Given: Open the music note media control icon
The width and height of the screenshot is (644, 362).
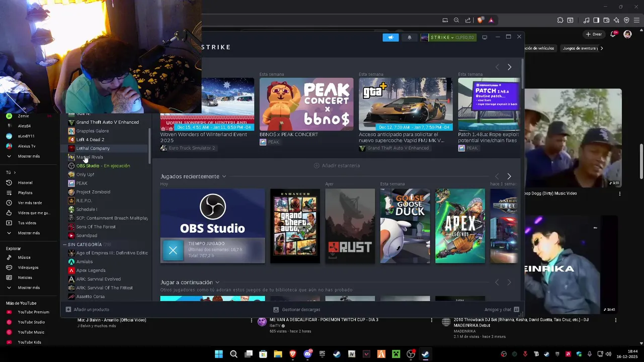Looking at the screenshot, I should coord(586,20).
